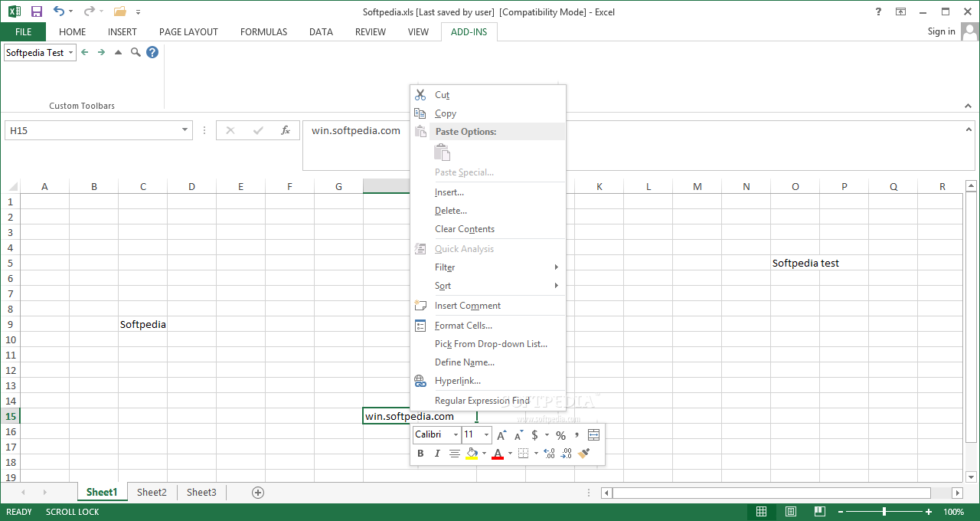Decrease font size in the mini toolbar
Viewport: 980px width, 521px height.
click(x=519, y=435)
